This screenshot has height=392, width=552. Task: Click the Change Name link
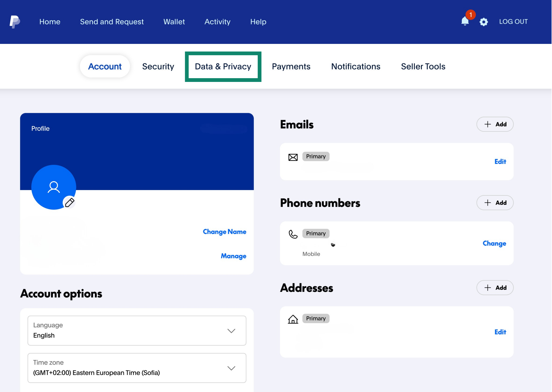(224, 232)
